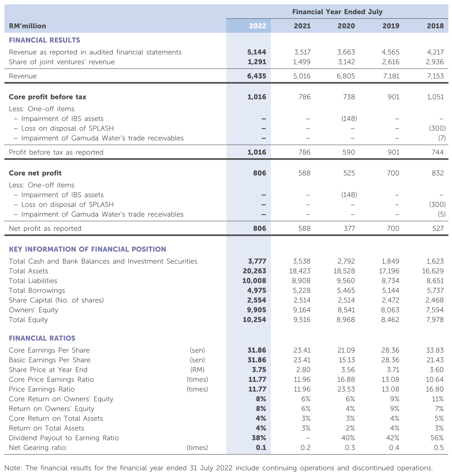Open the FINANCIAL RESULTS section header
The width and height of the screenshot is (452, 476).
pyautogui.click(x=45, y=41)
